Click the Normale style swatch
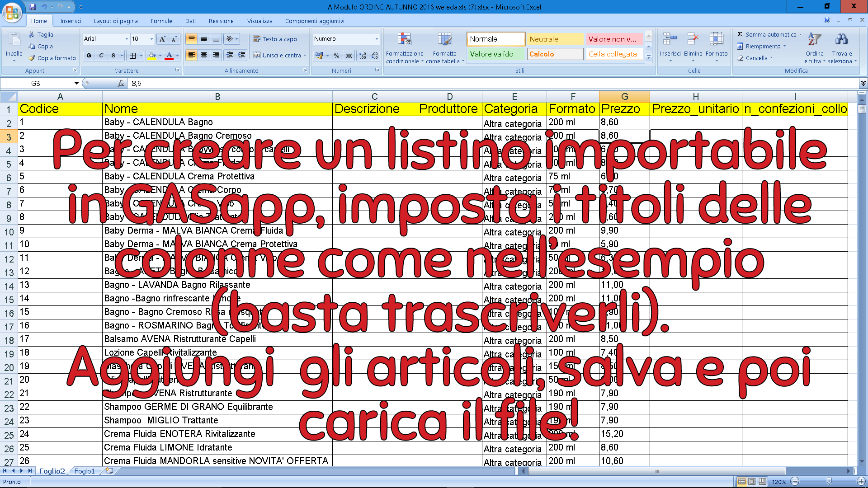Viewport: 868px width, 488px height. pos(494,39)
